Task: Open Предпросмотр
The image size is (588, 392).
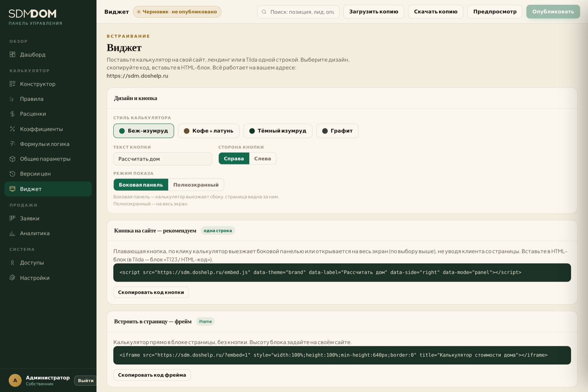Action: tap(495, 12)
